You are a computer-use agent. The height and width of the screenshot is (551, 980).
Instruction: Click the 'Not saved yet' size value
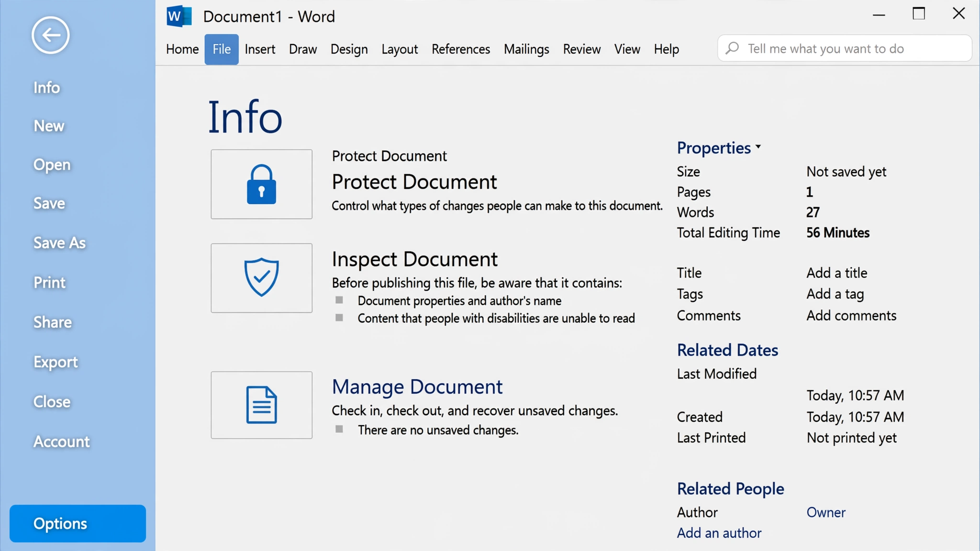(x=846, y=172)
